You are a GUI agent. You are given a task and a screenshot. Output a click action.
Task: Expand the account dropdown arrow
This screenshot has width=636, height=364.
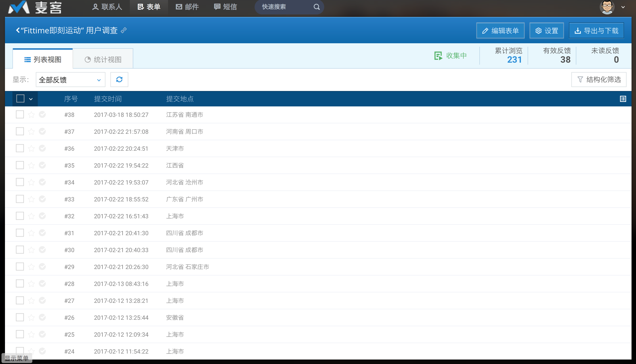[623, 7]
